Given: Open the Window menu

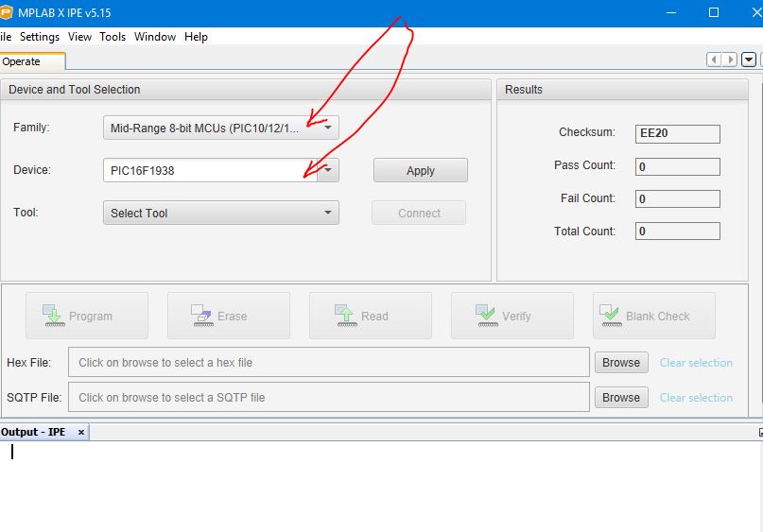Looking at the screenshot, I should click(x=155, y=37).
